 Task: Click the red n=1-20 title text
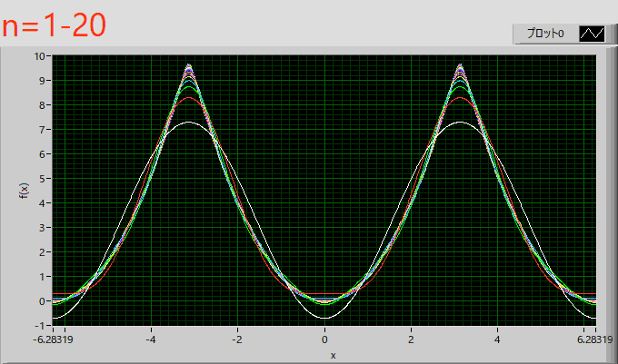(x=55, y=25)
